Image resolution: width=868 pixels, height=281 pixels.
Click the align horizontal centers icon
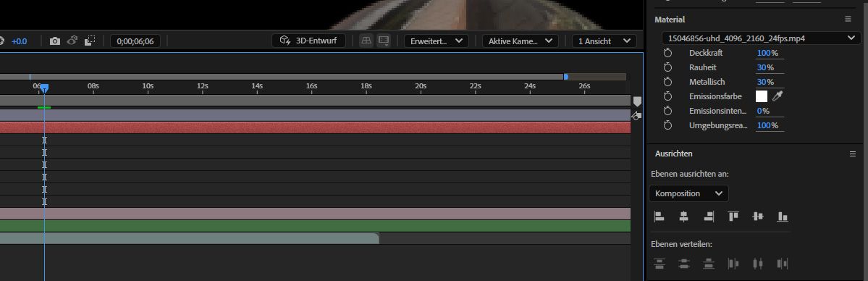pos(683,217)
